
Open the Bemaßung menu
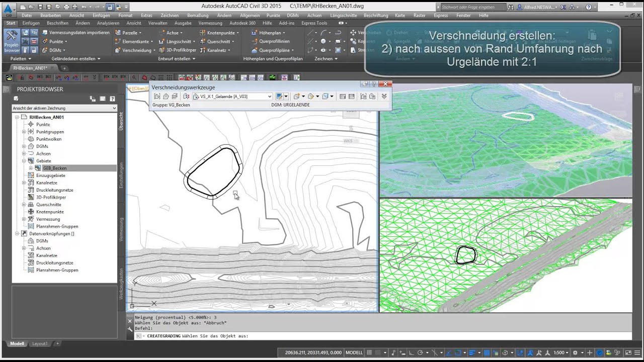[198, 16]
